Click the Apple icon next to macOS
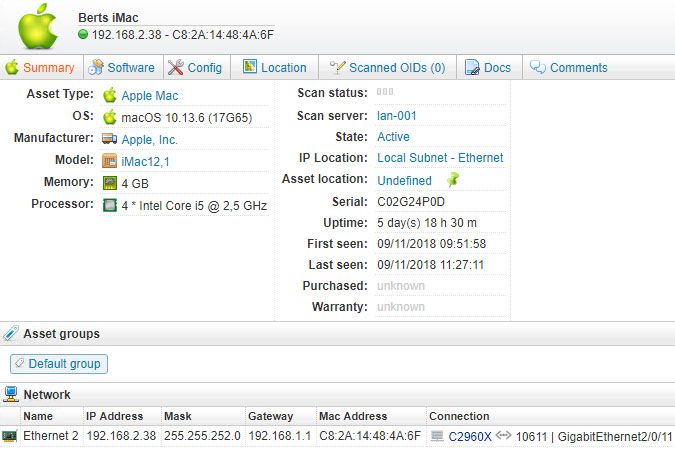 pos(110,117)
